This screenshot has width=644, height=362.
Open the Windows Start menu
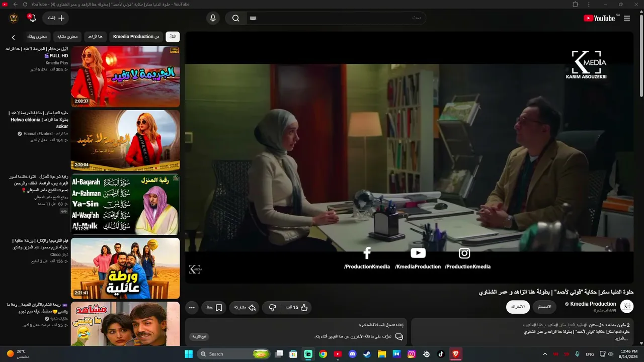point(189,354)
